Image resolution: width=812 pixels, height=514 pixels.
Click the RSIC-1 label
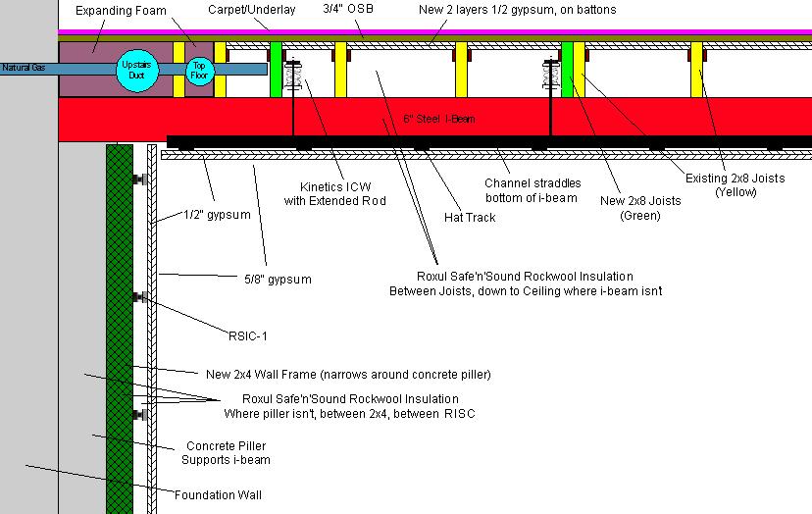246,335
